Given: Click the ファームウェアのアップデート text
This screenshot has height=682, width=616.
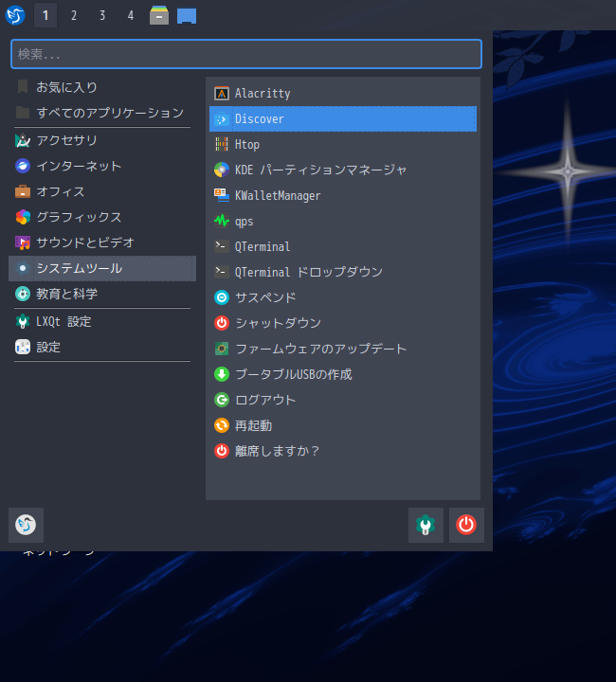Looking at the screenshot, I should (320, 349).
